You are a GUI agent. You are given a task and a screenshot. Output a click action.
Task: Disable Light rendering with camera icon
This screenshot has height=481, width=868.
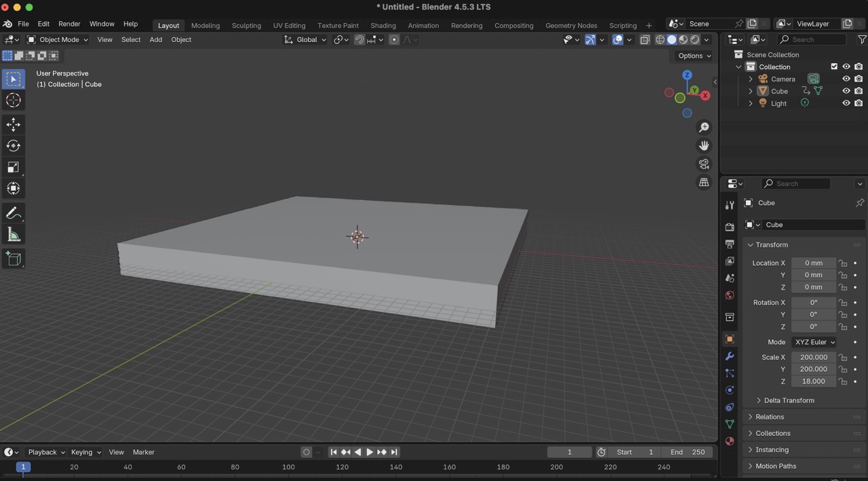tap(859, 103)
